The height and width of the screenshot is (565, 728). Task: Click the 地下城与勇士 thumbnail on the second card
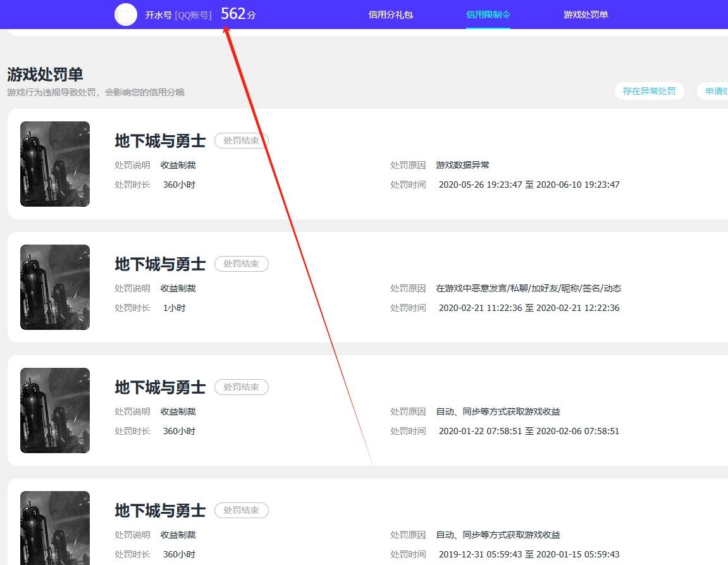click(54, 287)
